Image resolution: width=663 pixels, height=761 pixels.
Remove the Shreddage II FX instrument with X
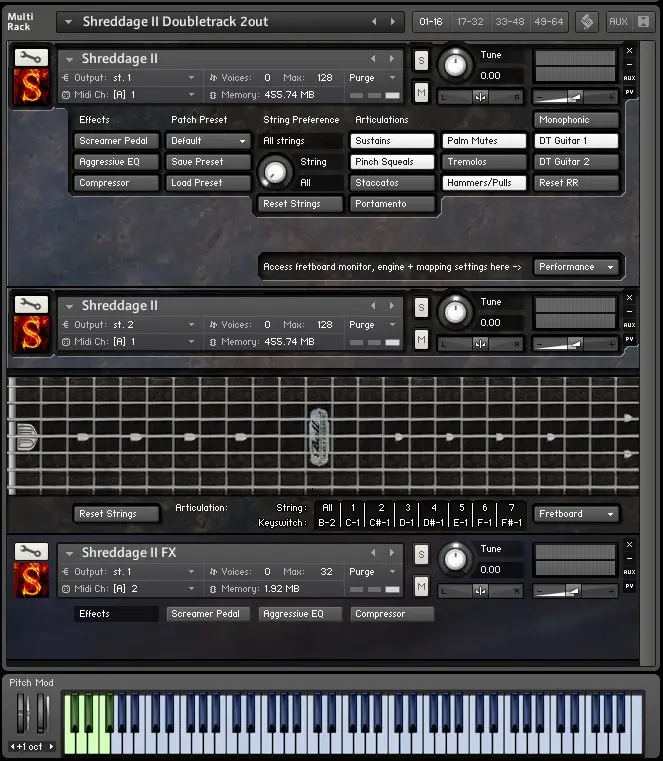[x=630, y=545]
